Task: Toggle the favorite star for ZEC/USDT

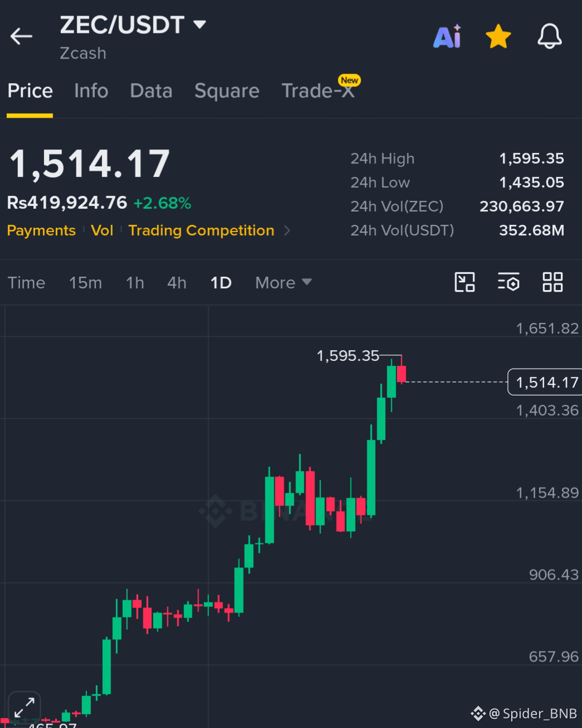Action: coord(498,37)
